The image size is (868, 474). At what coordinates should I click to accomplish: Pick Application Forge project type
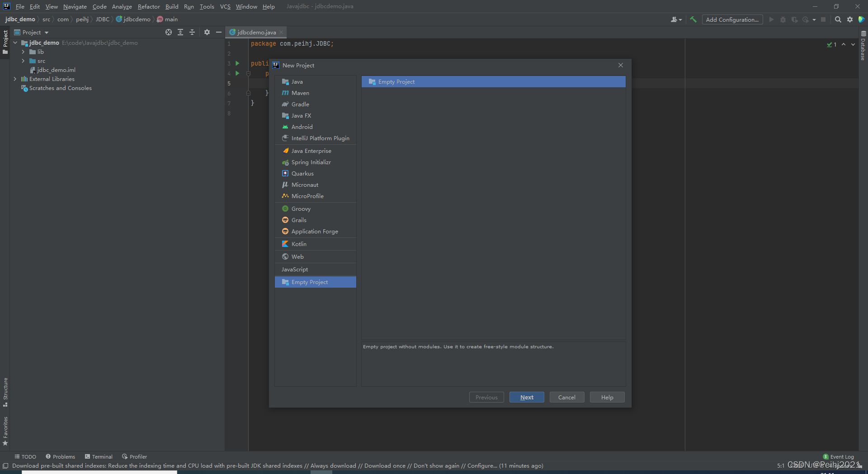tap(315, 231)
